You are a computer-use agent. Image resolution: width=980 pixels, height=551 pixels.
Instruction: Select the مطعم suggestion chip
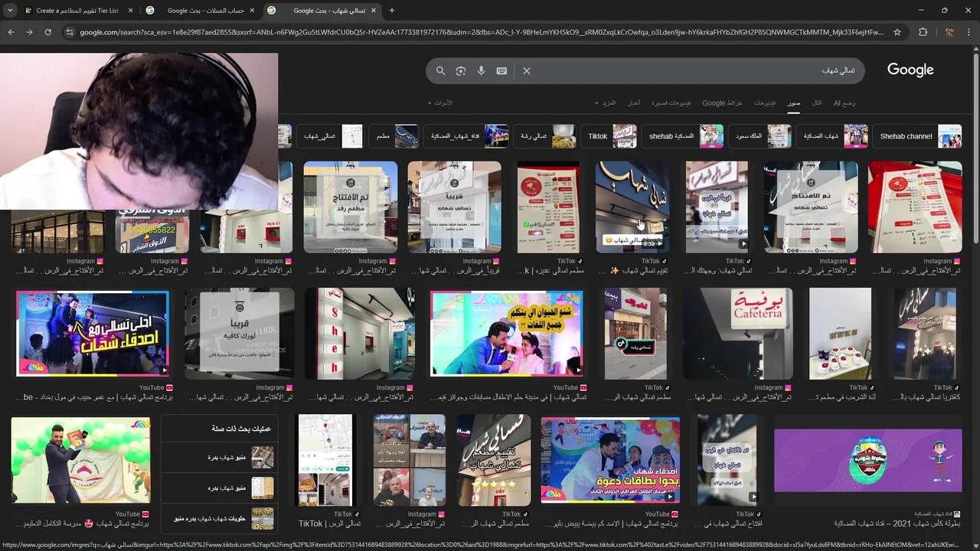pyautogui.click(x=394, y=136)
